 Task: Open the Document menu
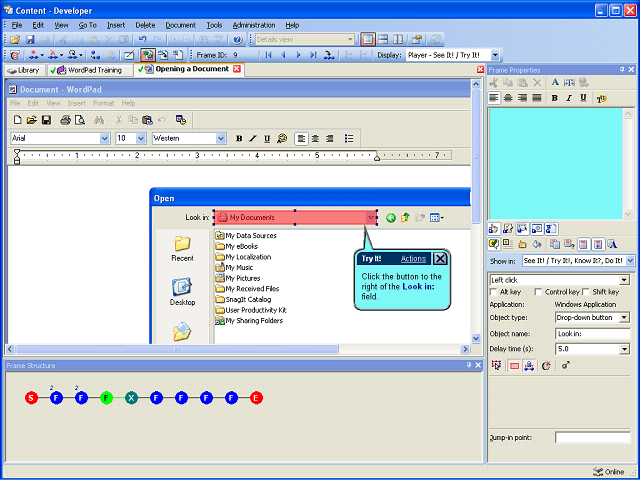(180, 25)
